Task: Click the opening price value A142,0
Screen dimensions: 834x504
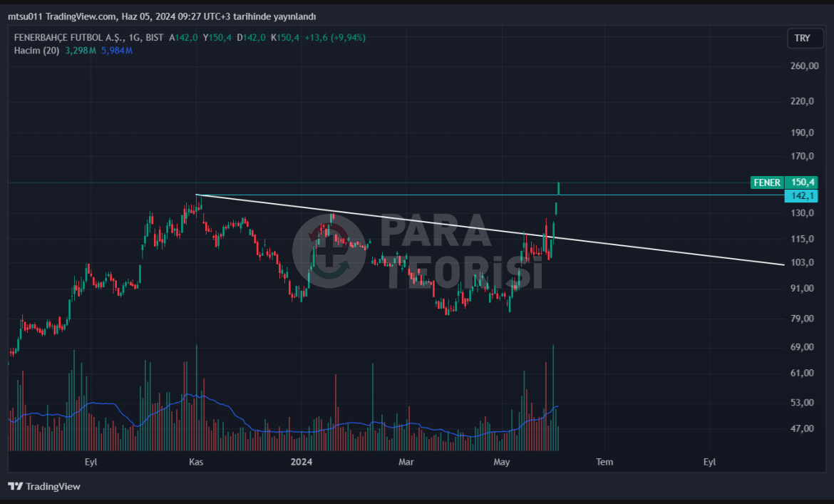Action: [x=183, y=38]
